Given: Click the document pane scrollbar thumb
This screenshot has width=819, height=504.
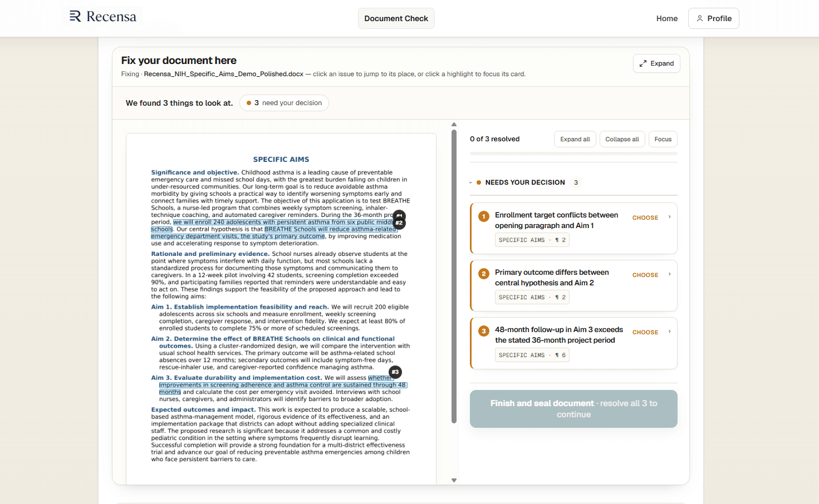Looking at the screenshot, I should pyautogui.click(x=454, y=276).
